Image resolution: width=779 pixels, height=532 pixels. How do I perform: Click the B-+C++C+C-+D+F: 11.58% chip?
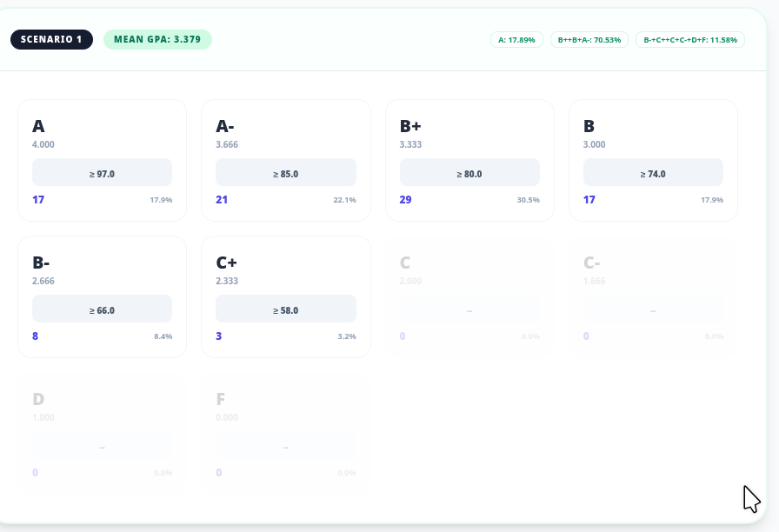click(689, 40)
